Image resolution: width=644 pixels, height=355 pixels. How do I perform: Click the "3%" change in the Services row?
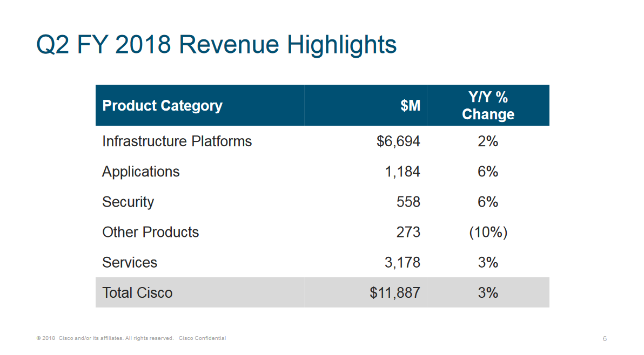click(x=488, y=263)
